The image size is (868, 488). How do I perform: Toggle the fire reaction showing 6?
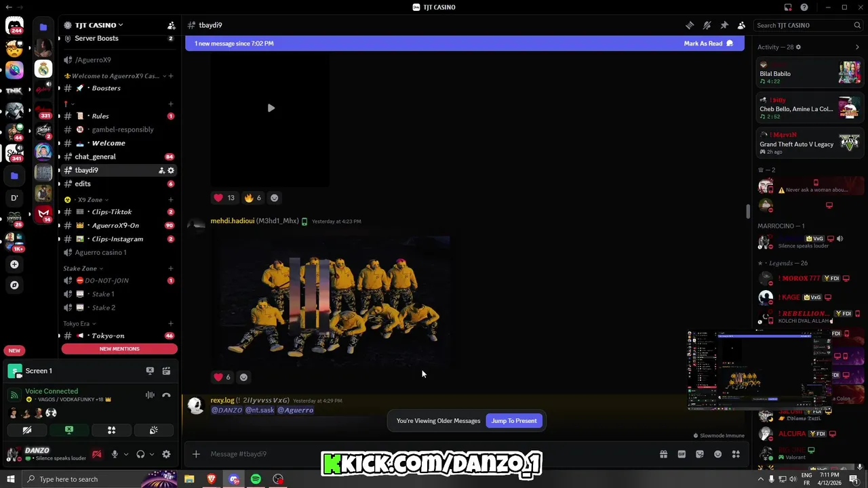[x=253, y=198]
